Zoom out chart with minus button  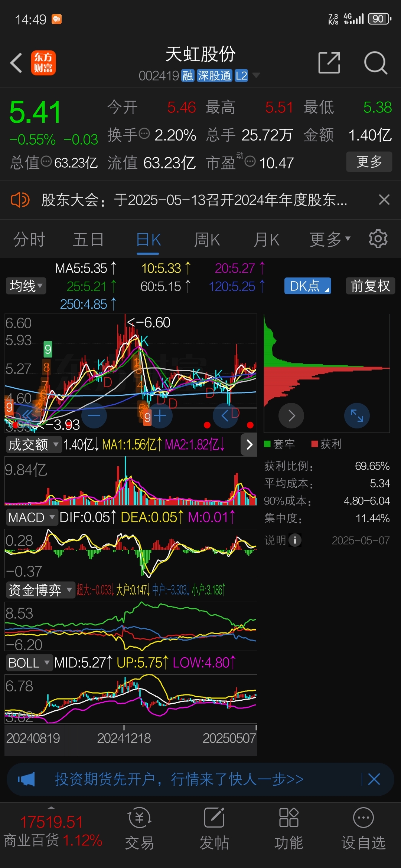click(94, 415)
